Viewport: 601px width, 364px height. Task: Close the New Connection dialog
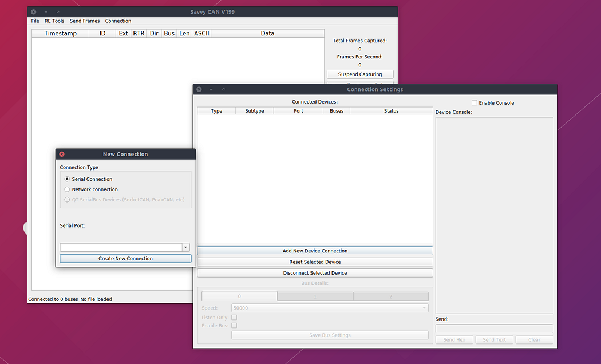point(62,154)
